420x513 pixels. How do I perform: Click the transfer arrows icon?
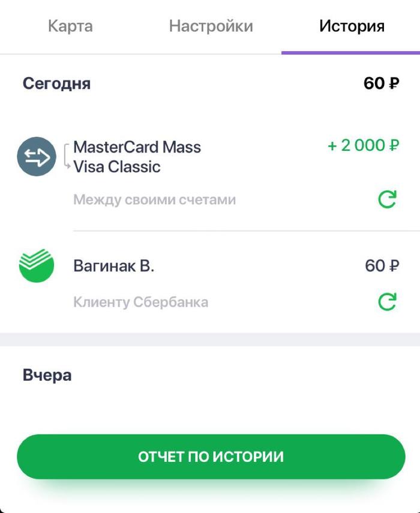(37, 157)
